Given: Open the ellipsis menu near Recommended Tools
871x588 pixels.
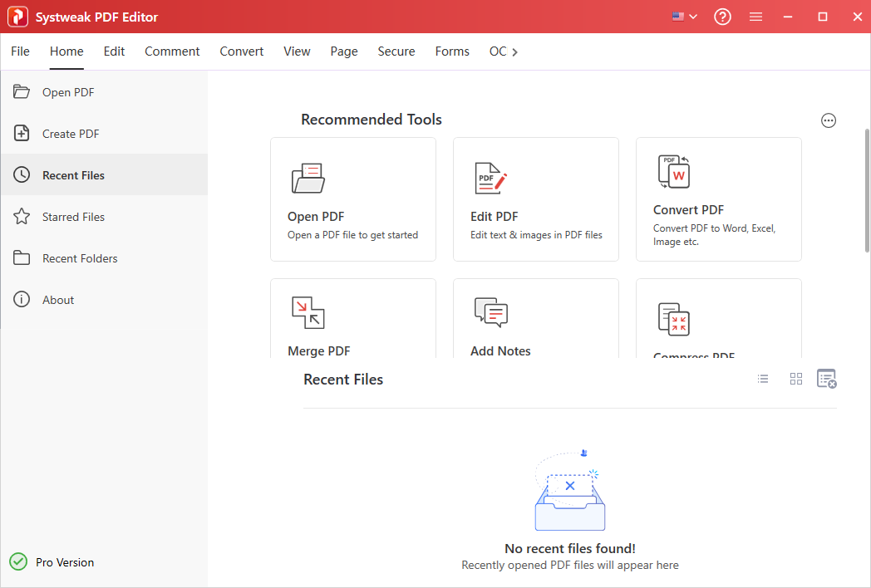Looking at the screenshot, I should pos(828,120).
